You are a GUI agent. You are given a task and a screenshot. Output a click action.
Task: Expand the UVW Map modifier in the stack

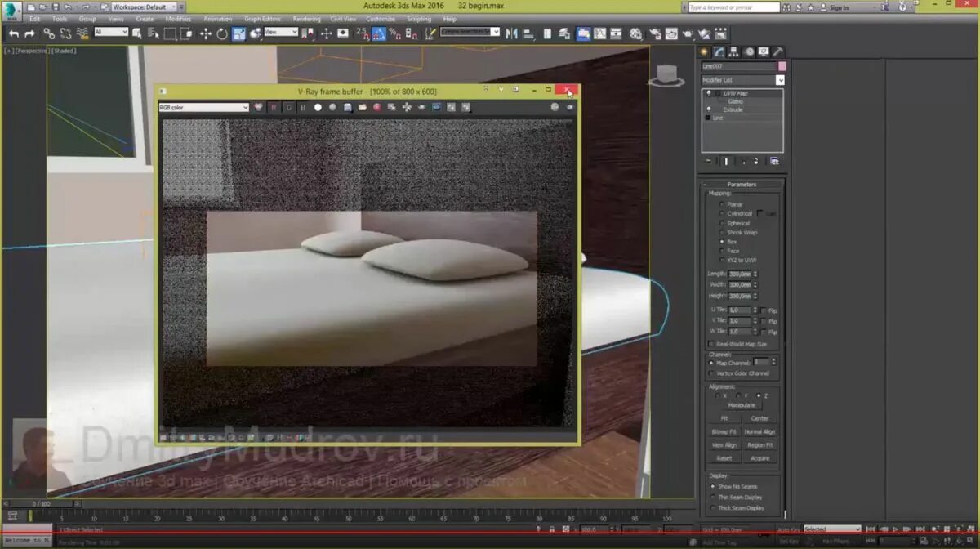coord(718,93)
